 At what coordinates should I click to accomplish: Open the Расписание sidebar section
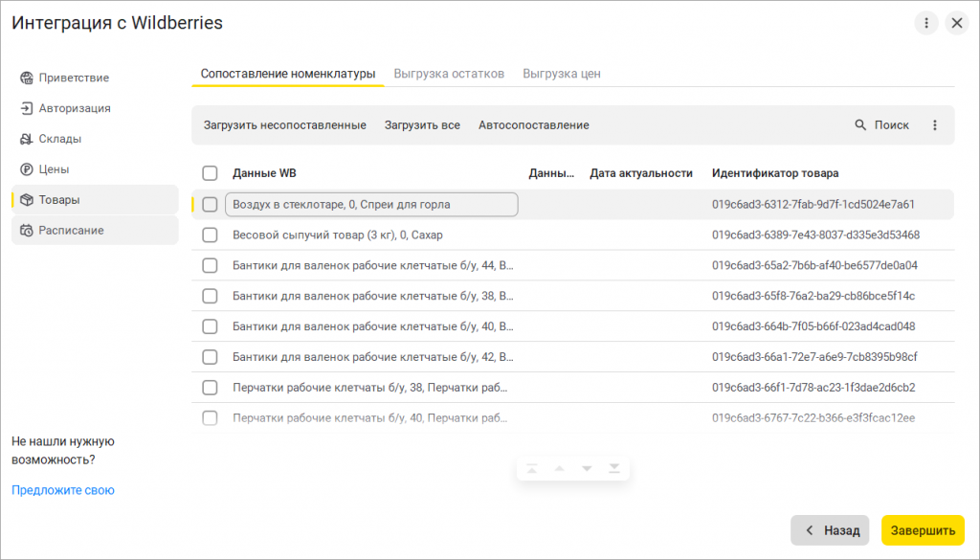click(x=95, y=231)
